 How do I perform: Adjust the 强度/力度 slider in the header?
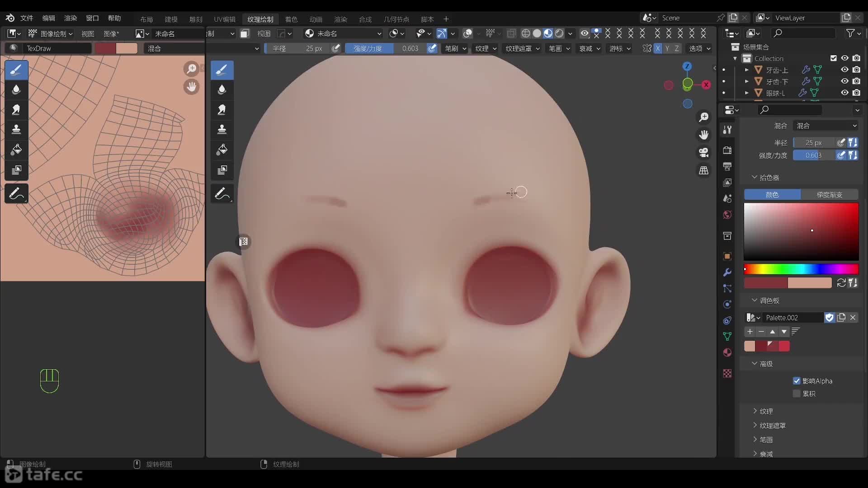point(386,48)
